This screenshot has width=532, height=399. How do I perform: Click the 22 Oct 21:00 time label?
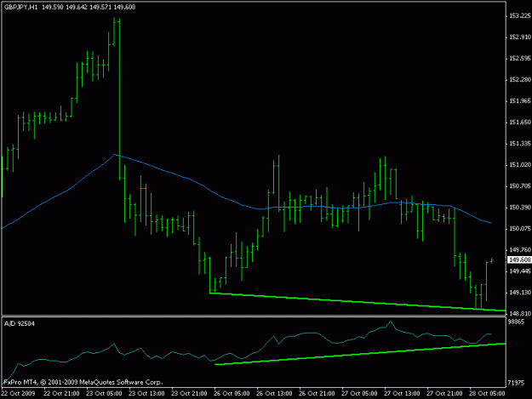tap(62, 394)
